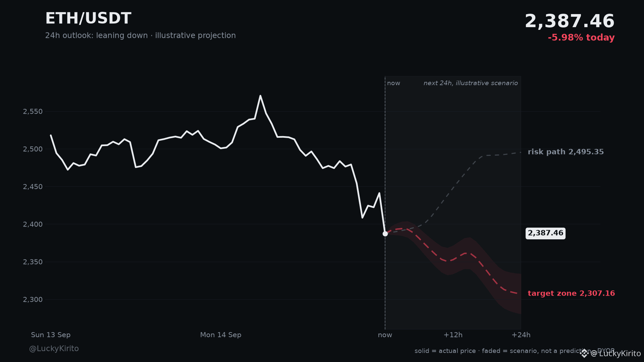Click the 2,300 price axis label
Screen dimensions: 644x362
(33, 300)
